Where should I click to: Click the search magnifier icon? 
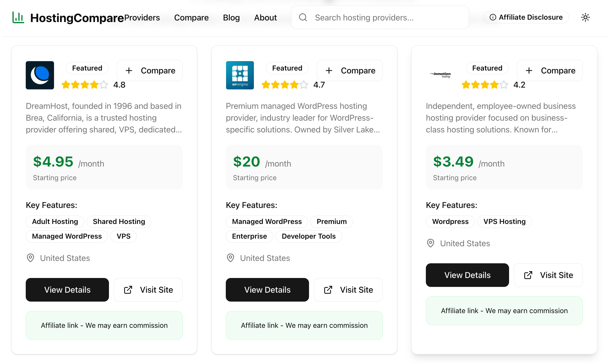click(x=303, y=18)
